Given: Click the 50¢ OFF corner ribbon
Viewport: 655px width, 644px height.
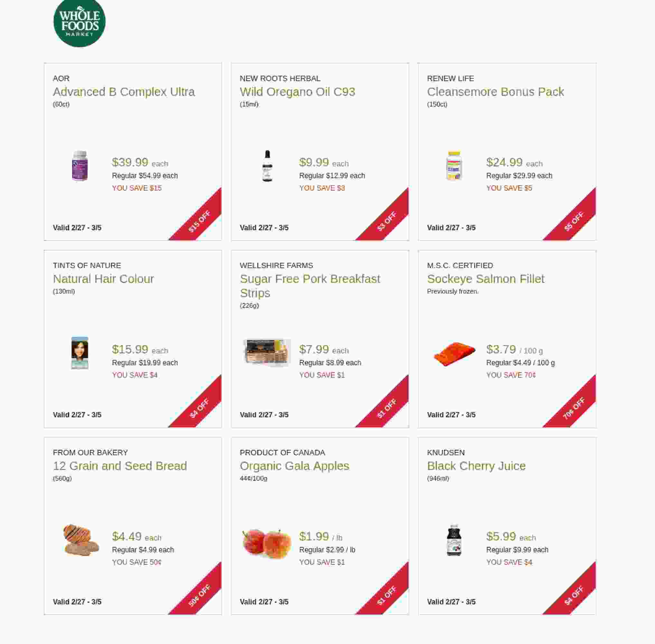Looking at the screenshot, I should [x=200, y=595].
